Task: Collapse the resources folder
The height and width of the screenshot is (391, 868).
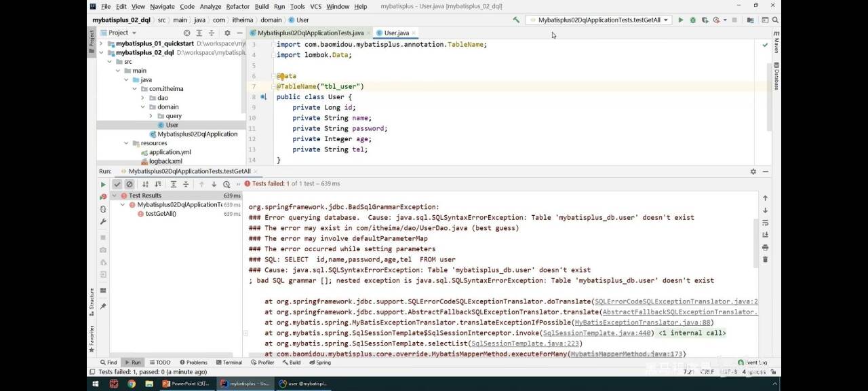Action: tap(126, 143)
